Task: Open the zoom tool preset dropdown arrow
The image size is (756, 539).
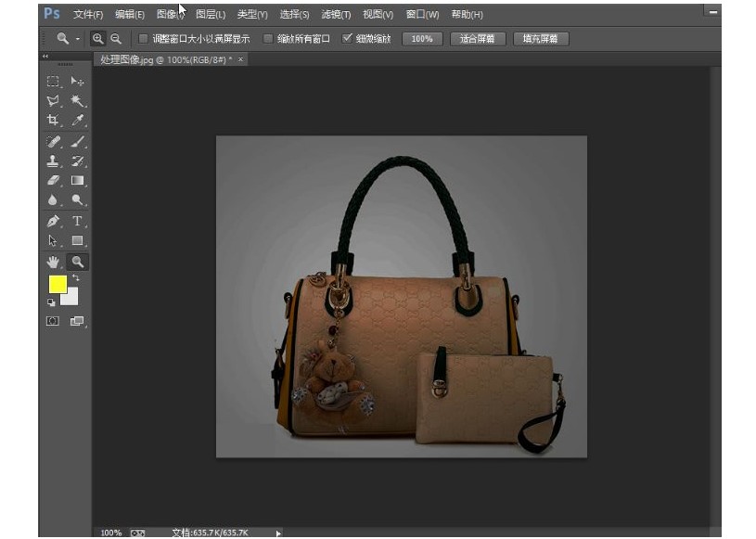Action: pyautogui.click(x=78, y=39)
